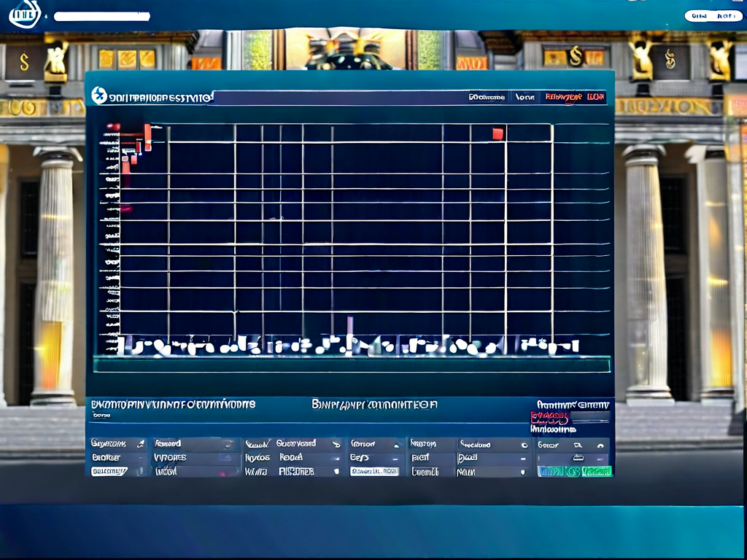
Task: Click the pencil icon in the first bottom row
Action: coord(141,444)
